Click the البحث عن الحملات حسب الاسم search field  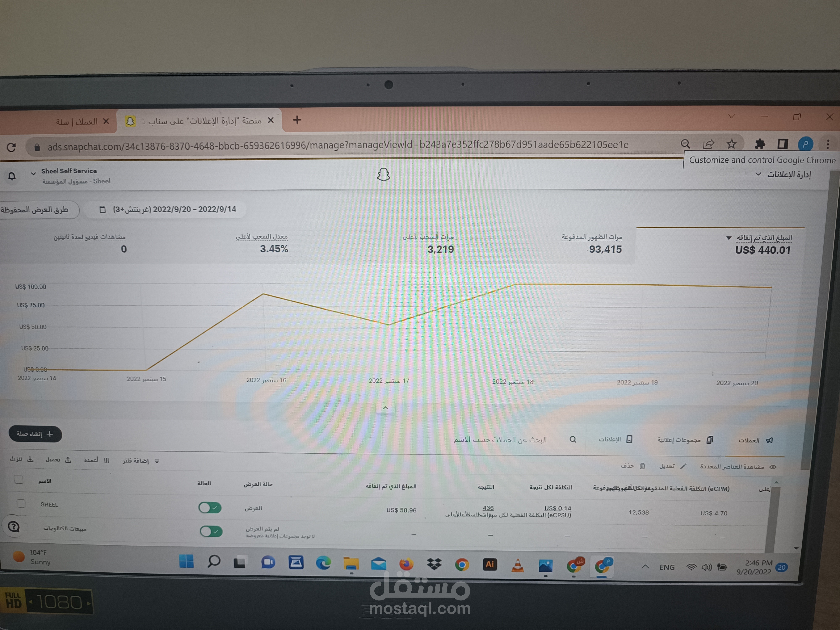(x=500, y=439)
